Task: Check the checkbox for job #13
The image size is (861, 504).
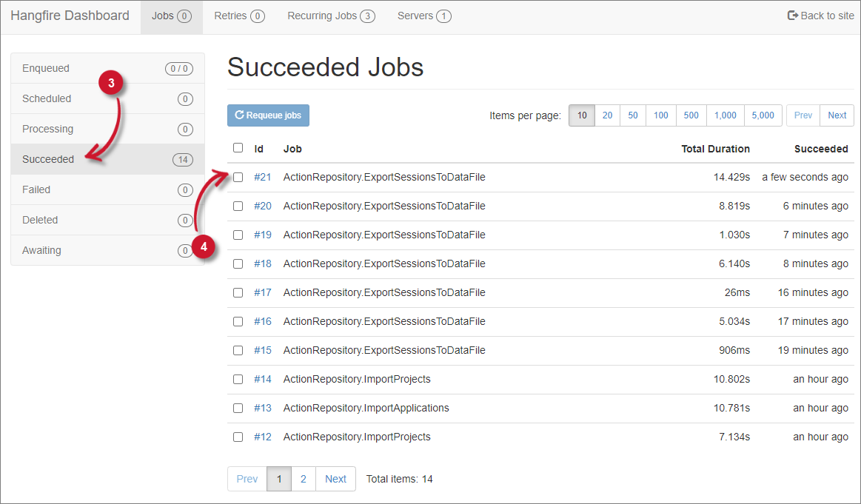Action: pyautogui.click(x=238, y=408)
